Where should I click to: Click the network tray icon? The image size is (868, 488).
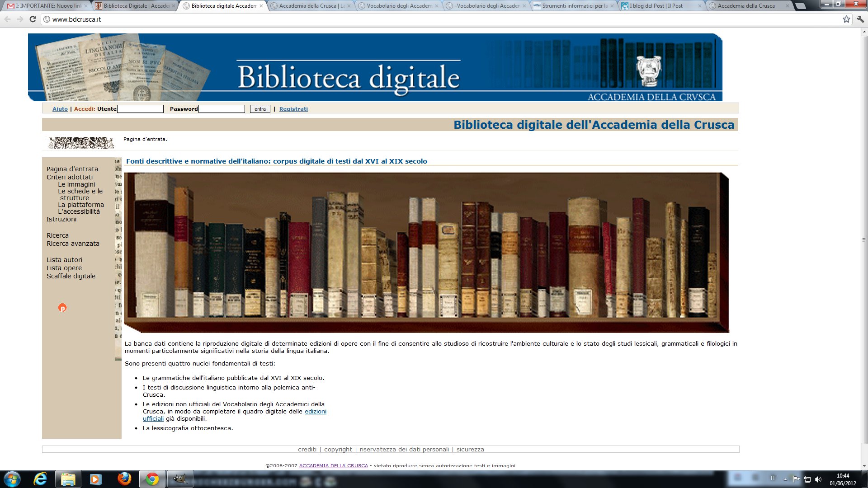point(807,479)
